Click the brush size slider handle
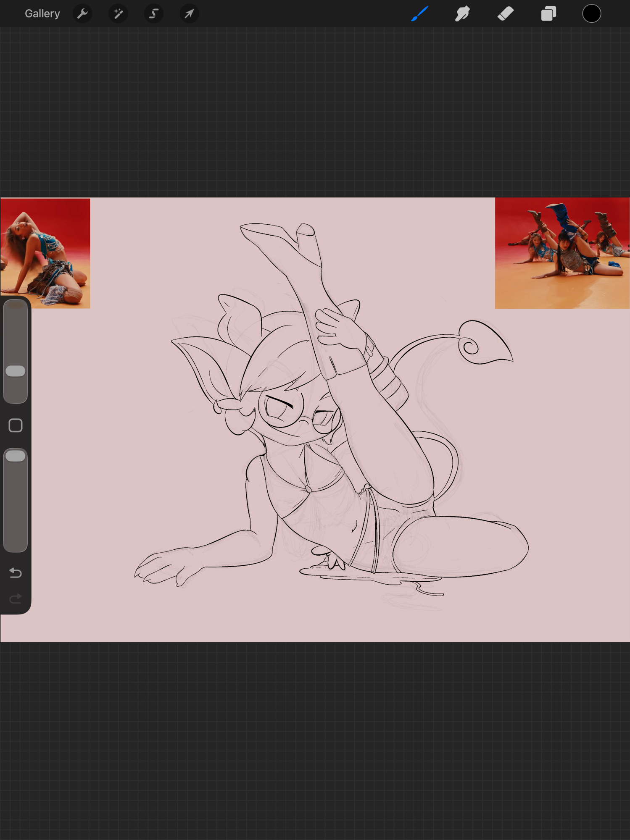630x840 pixels. click(16, 371)
